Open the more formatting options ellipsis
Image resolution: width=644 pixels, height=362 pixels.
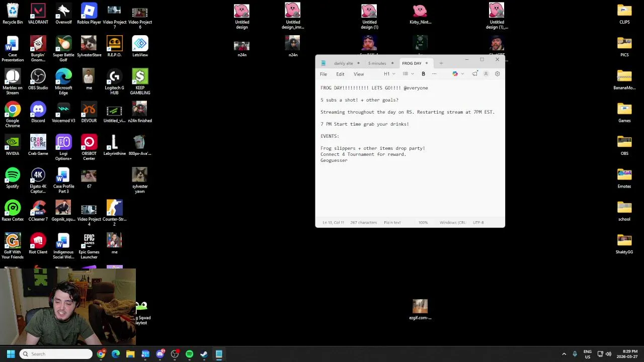[x=434, y=74]
